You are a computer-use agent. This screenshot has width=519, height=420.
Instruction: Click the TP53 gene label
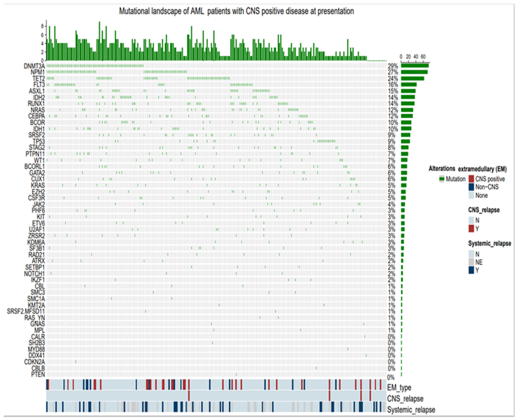(39, 141)
